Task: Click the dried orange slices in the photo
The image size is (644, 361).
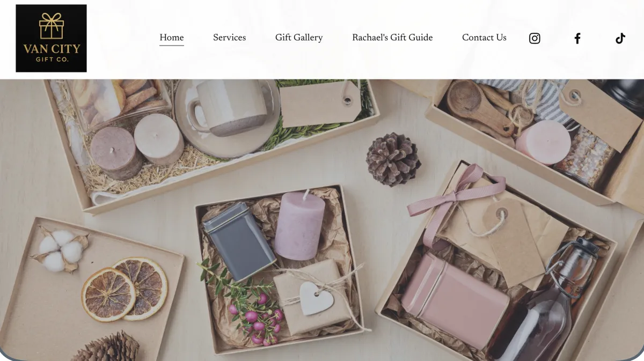Action: 125,289
